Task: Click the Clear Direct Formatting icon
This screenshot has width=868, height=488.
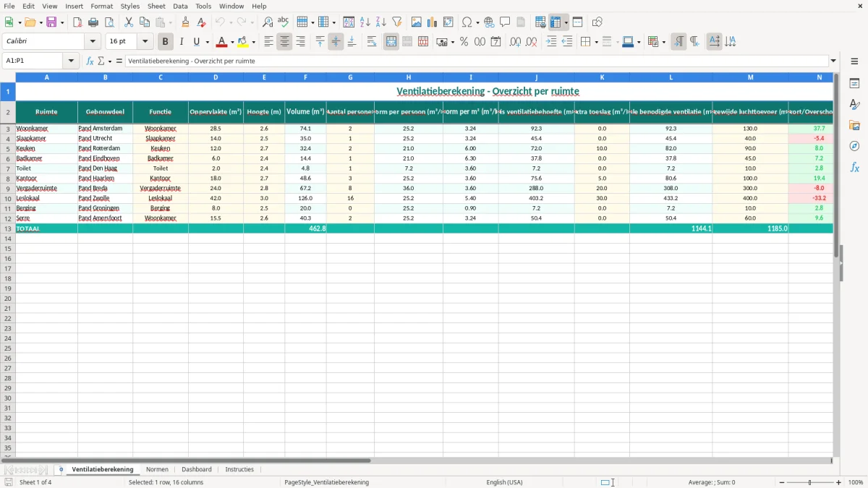Action: pyautogui.click(x=202, y=22)
